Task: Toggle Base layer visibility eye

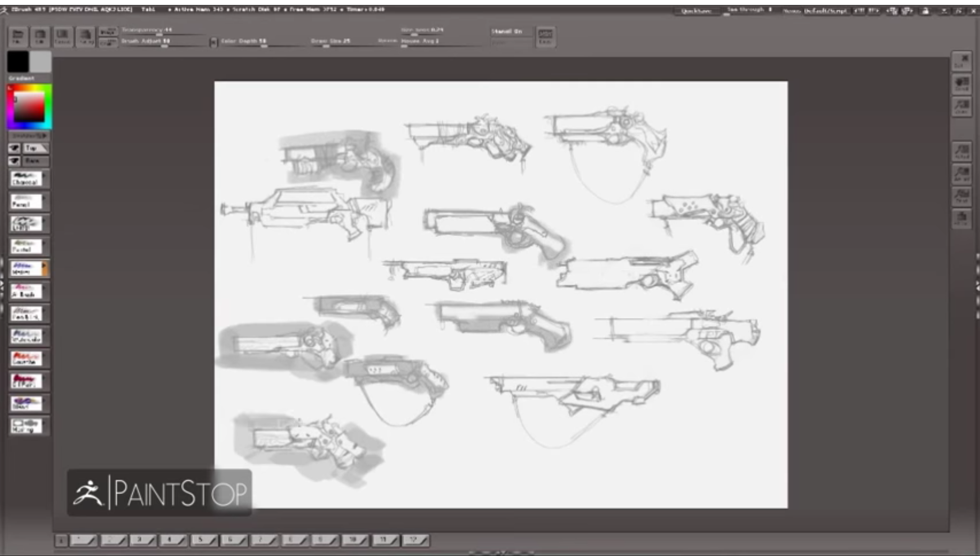Action: click(x=15, y=161)
